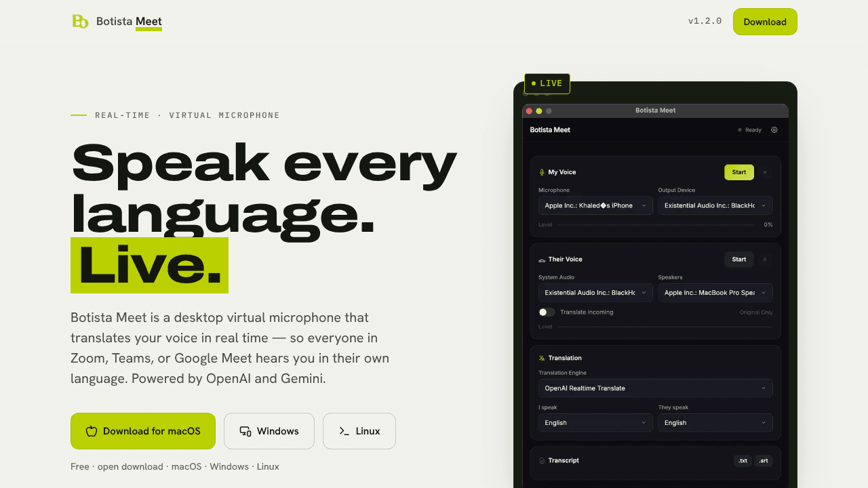Click the 'Translate incoming' label text
This screenshot has height=488, width=868.
coord(587,312)
